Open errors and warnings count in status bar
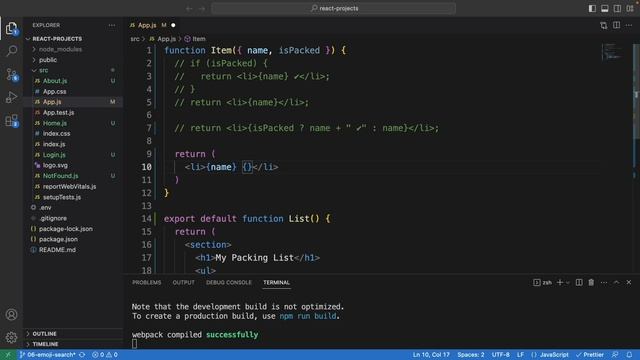 pyautogui.click(x=105, y=355)
